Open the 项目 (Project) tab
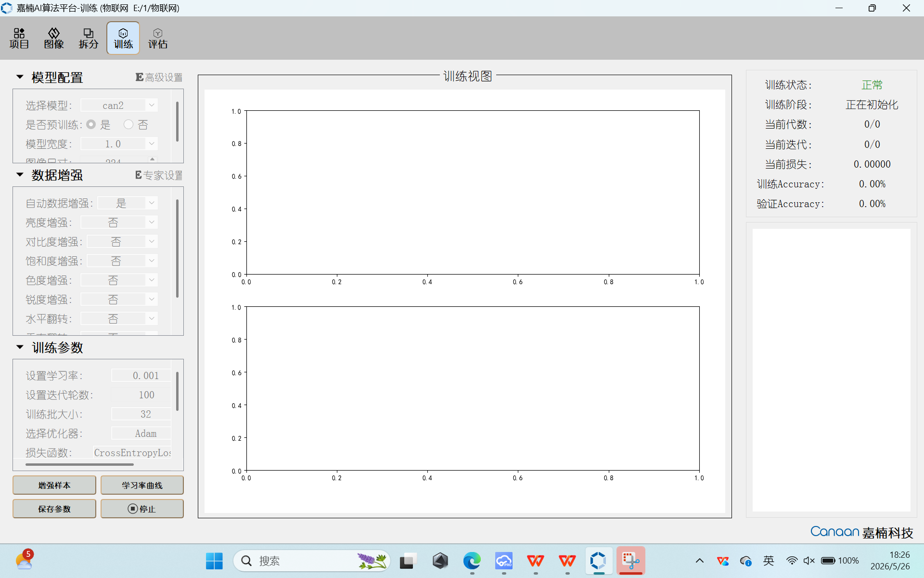924x578 pixels. pos(19,39)
